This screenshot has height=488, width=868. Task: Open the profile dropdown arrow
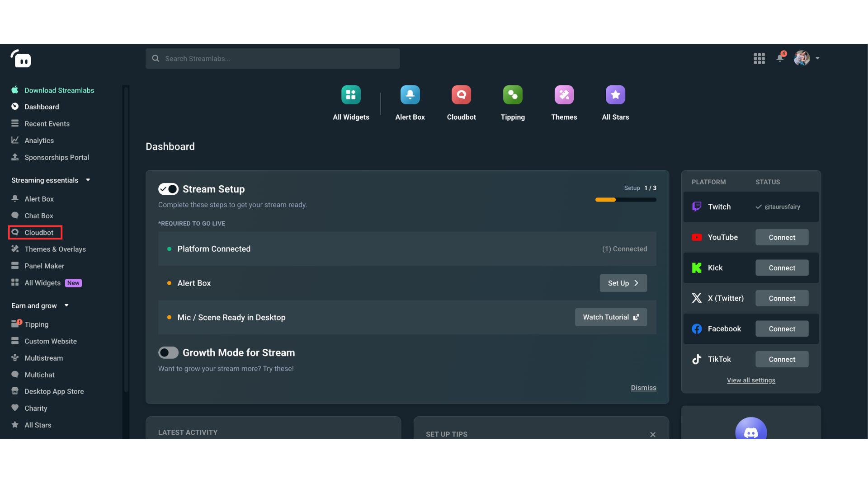tap(817, 58)
